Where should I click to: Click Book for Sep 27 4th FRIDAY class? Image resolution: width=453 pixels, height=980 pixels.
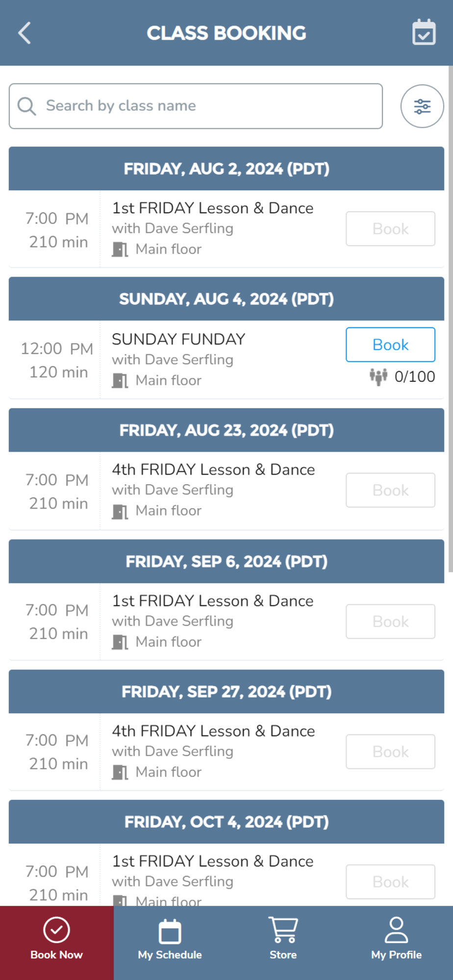click(x=390, y=752)
